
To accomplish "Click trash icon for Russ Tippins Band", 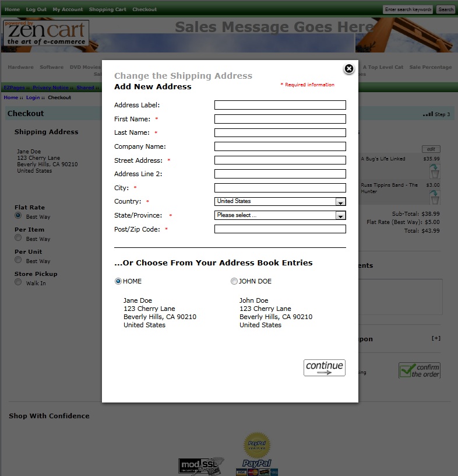I will [434, 197].
